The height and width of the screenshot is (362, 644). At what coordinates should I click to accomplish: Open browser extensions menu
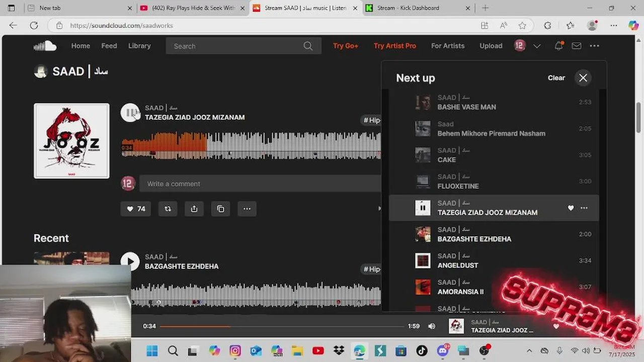547,26
